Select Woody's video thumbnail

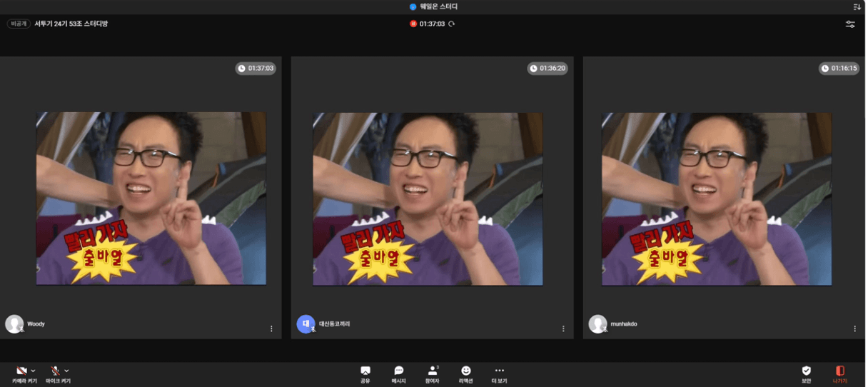click(x=151, y=198)
